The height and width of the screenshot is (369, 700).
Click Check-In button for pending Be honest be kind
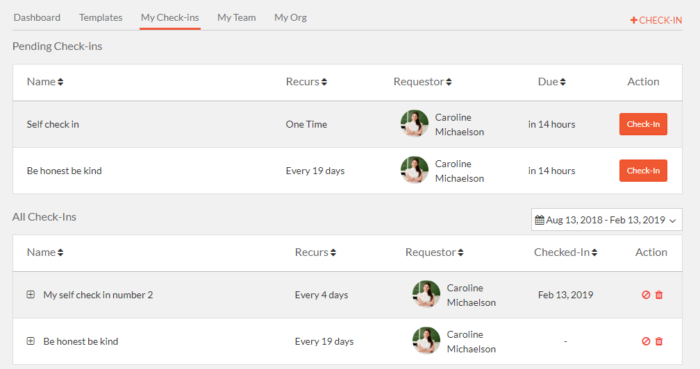(643, 170)
